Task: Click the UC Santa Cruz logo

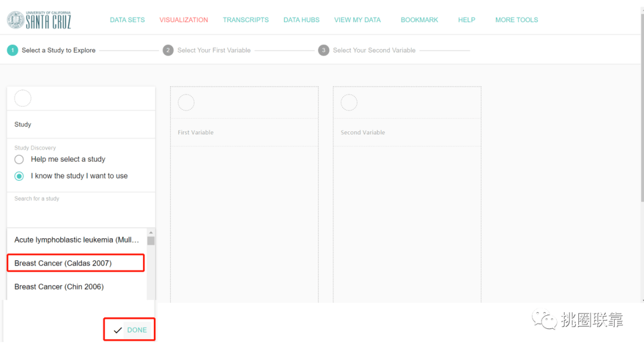Action: 39,20
